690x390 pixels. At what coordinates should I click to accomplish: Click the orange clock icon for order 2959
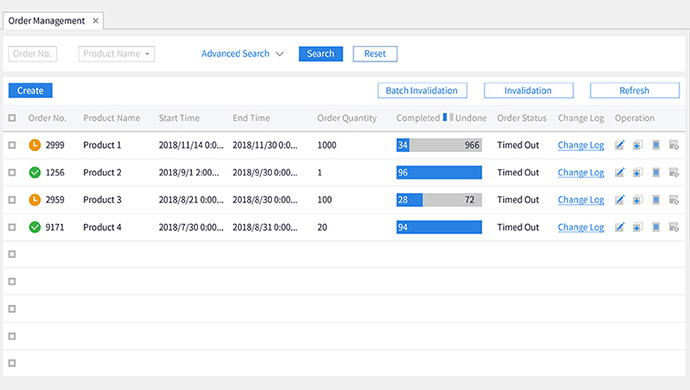pyautogui.click(x=35, y=200)
